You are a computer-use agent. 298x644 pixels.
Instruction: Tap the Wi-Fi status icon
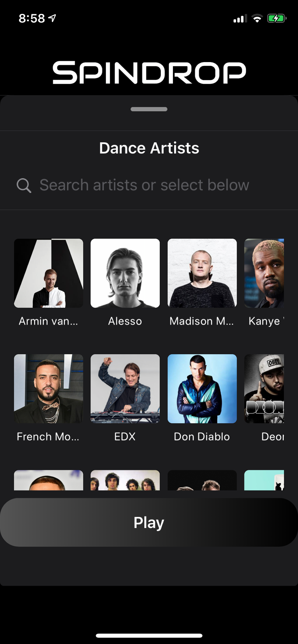pos(257,18)
